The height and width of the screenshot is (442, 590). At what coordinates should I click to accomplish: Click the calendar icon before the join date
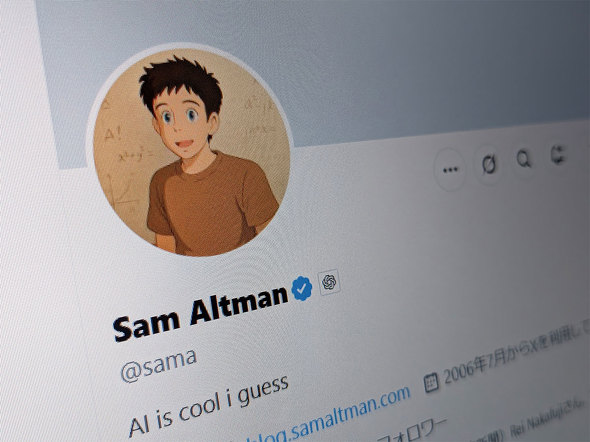tap(431, 383)
